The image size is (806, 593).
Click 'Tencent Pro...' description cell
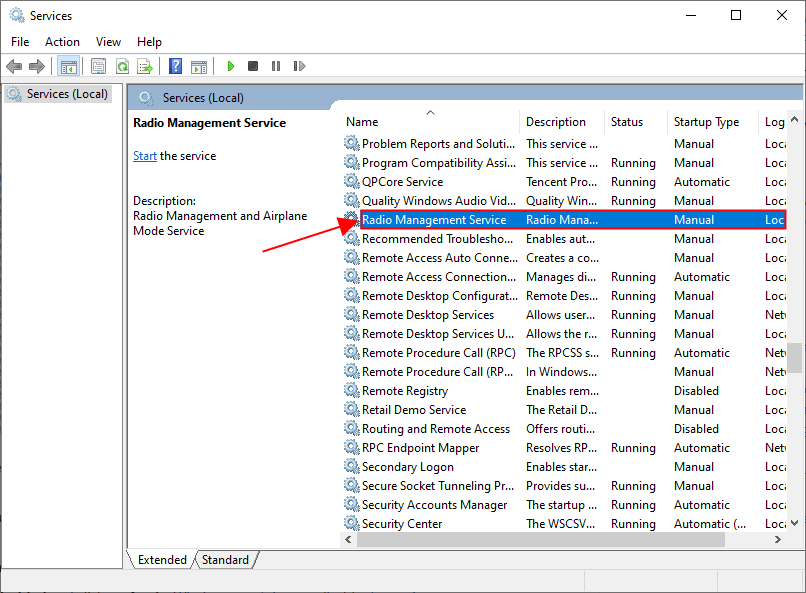coord(561,181)
